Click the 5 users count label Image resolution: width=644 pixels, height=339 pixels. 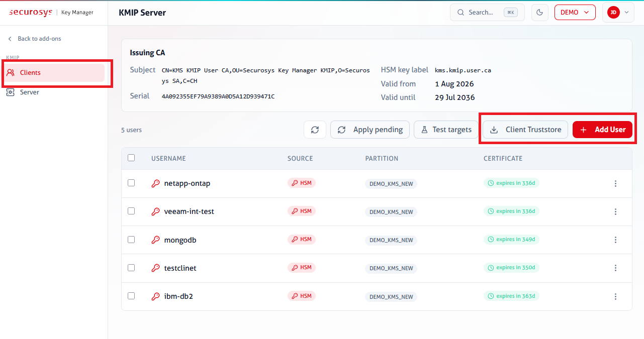[131, 130]
